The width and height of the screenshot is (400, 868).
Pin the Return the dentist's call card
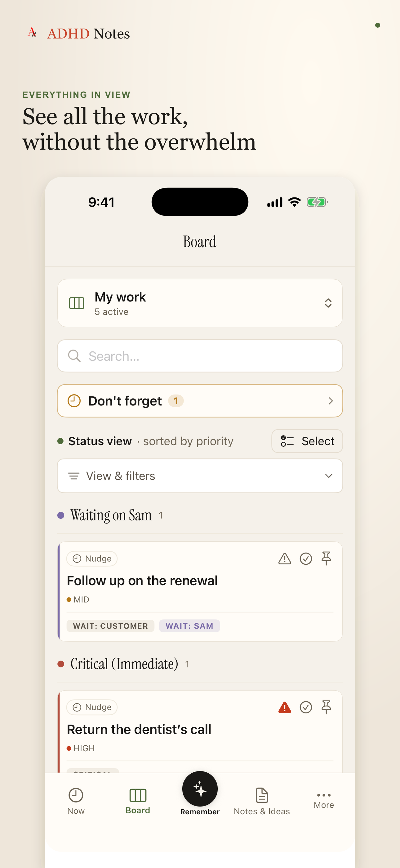[326, 707]
